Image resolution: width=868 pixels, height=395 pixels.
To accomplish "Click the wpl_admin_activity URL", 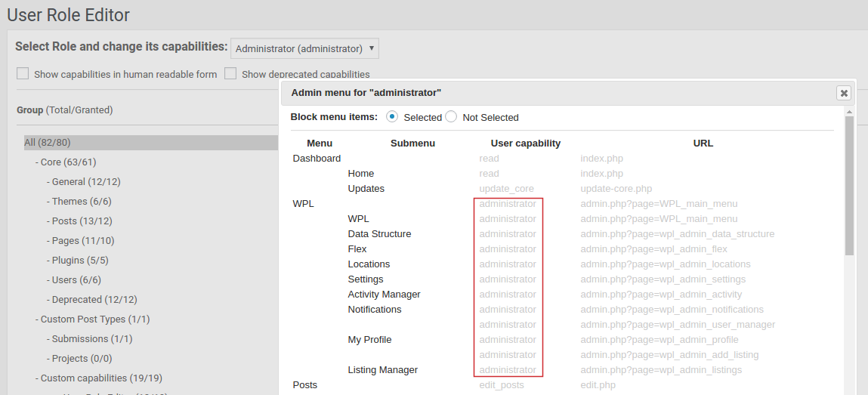I will pos(661,294).
